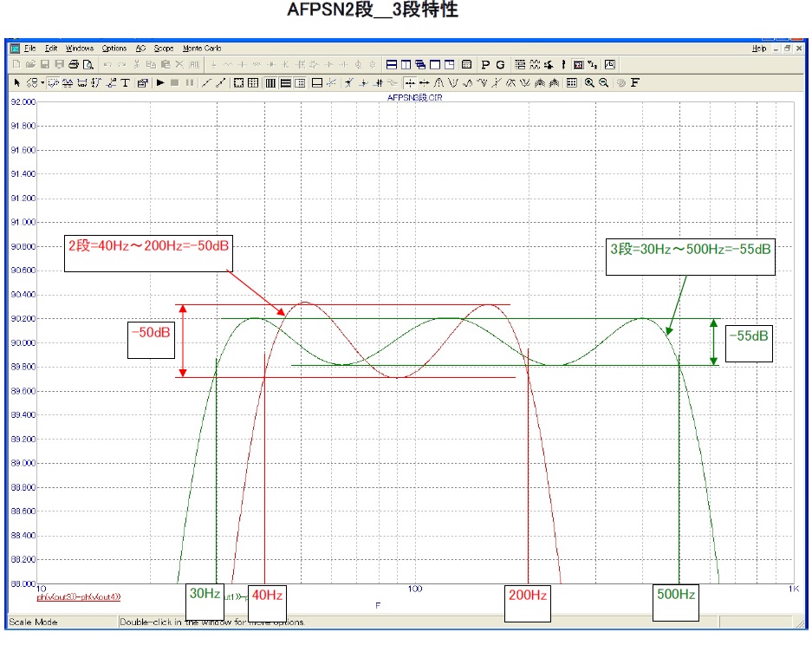This screenshot has height=645, width=812.
Task: Open the File menu
Action: coord(30,49)
